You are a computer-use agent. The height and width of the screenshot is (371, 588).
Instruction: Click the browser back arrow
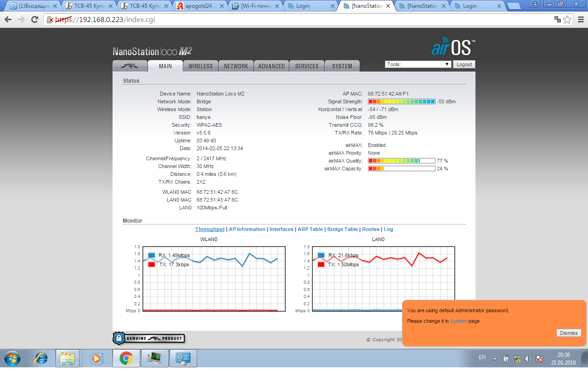click(x=8, y=19)
